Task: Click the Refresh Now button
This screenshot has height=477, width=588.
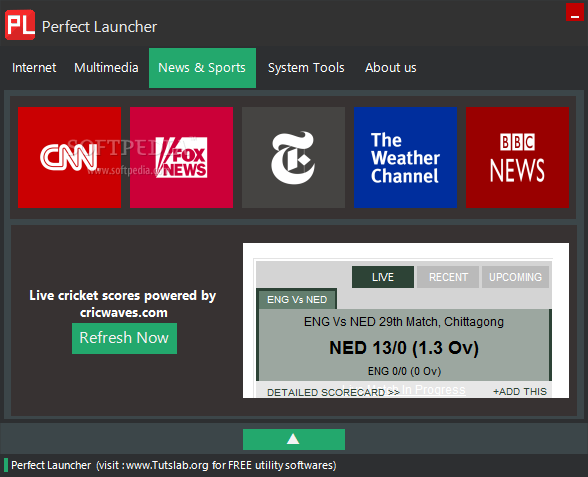Action: point(124,338)
